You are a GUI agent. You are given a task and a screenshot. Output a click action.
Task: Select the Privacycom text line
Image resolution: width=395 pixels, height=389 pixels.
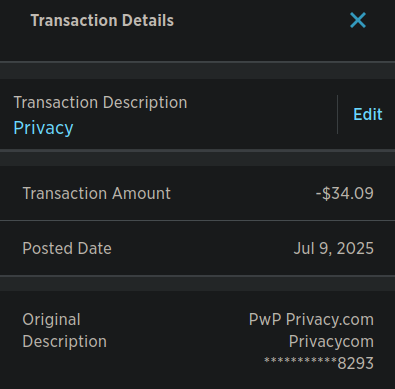pos(331,341)
